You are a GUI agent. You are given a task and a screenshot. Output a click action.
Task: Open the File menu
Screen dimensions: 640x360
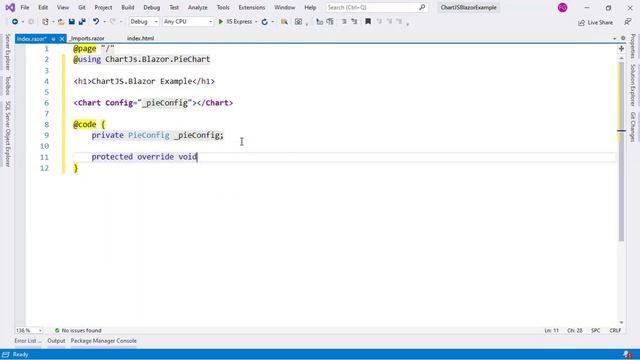click(x=24, y=7)
